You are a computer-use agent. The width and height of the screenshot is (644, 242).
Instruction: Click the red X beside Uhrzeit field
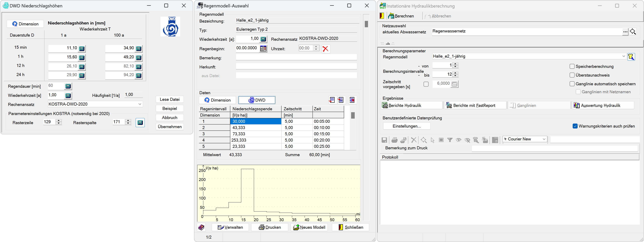coord(325,49)
